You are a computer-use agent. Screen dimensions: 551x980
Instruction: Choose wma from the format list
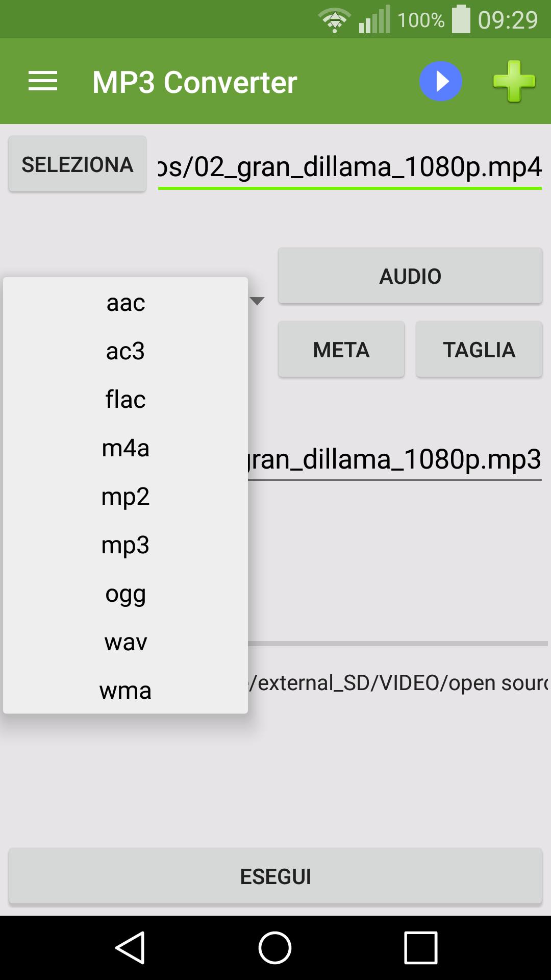126,690
